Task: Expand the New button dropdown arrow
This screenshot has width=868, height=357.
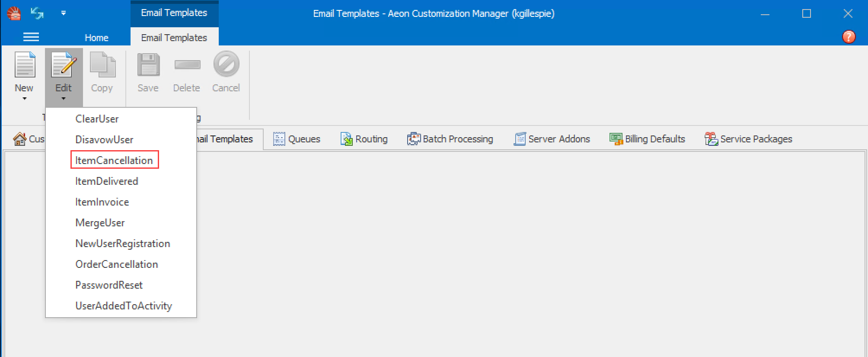Action: pos(24,99)
